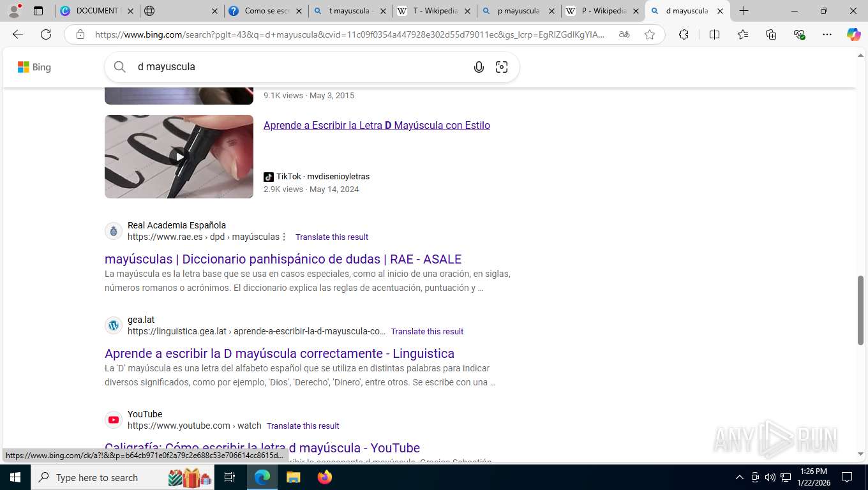Screen dimensions: 868x490
Task: Open Task View on the taskbar
Action: [x=230, y=477]
